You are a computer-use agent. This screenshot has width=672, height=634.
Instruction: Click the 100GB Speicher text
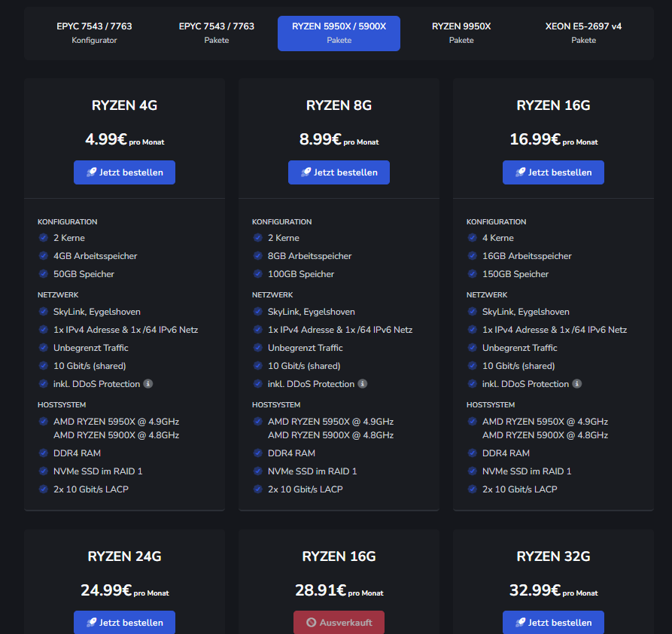pyautogui.click(x=301, y=274)
